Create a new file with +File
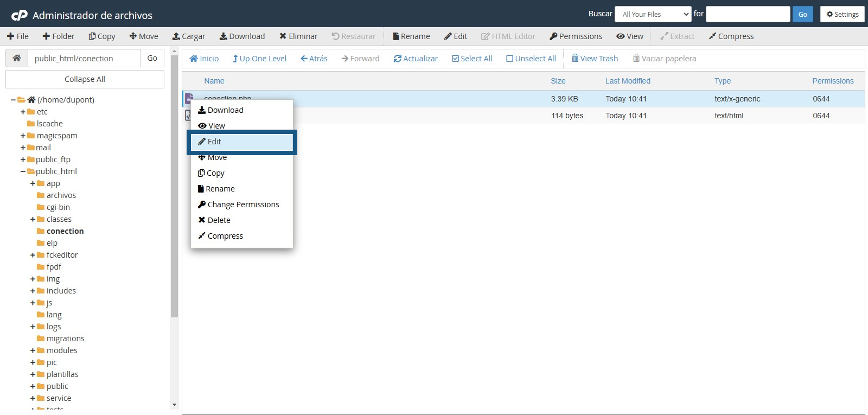The width and height of the screenshot is (868, 415). click(18, 36)
